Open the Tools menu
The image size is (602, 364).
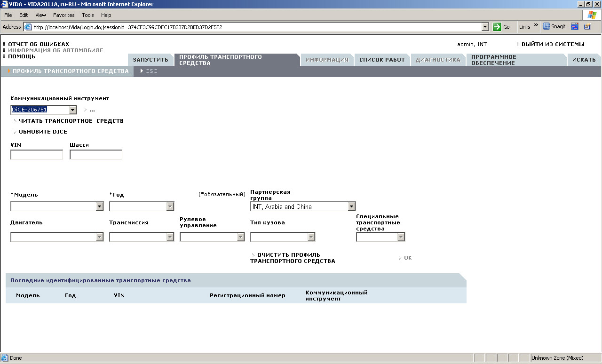point(88,15)
